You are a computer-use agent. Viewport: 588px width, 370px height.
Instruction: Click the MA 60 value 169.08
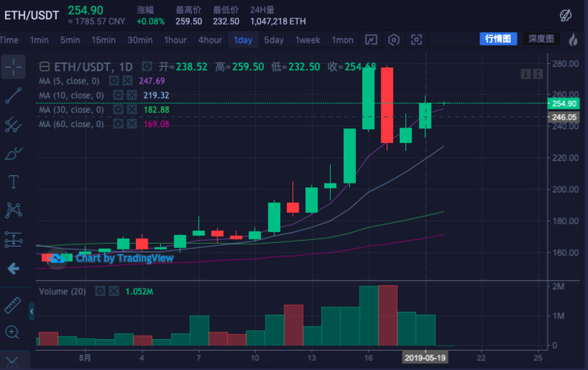(157, 123)
